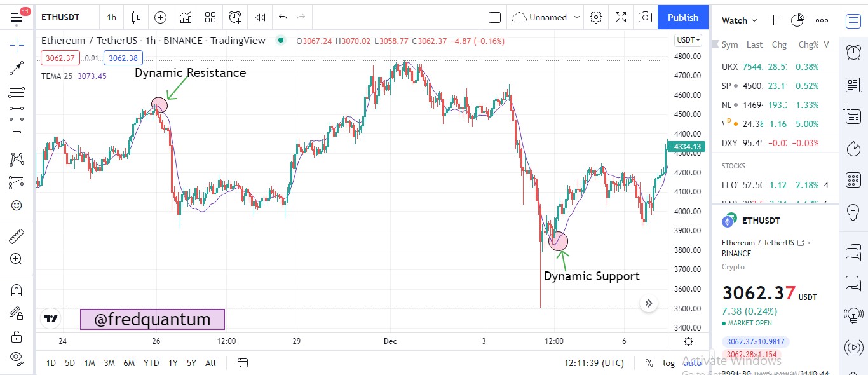Viewport: 868px width, 375px height.
Task: Select the text annotation tool
Action: pos(17,137)
